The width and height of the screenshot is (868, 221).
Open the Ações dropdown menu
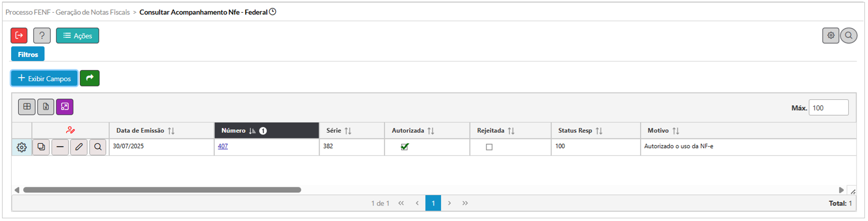(78, 36)
